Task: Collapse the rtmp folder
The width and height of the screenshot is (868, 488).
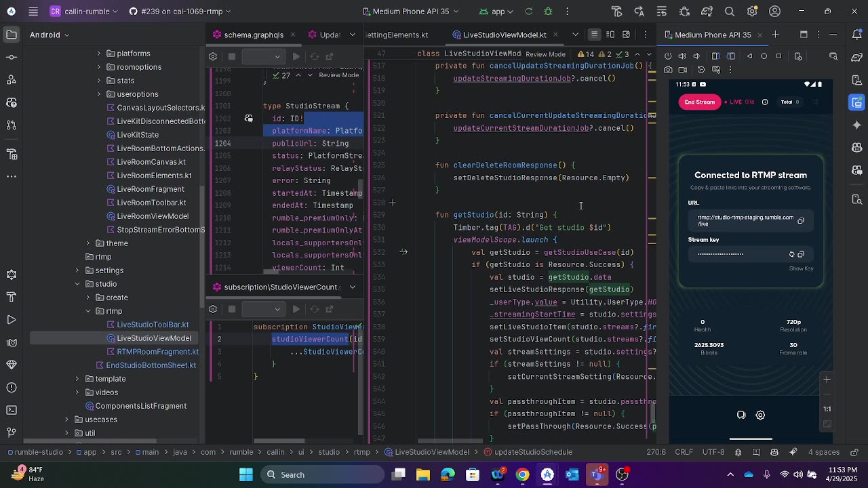Action: point(88,311)
